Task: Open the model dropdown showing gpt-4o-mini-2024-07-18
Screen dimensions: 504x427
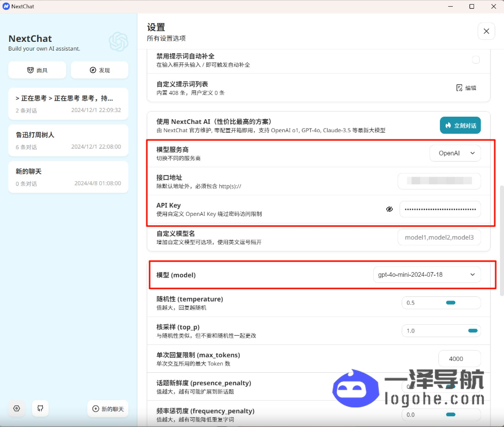Action: click(426, 275)
